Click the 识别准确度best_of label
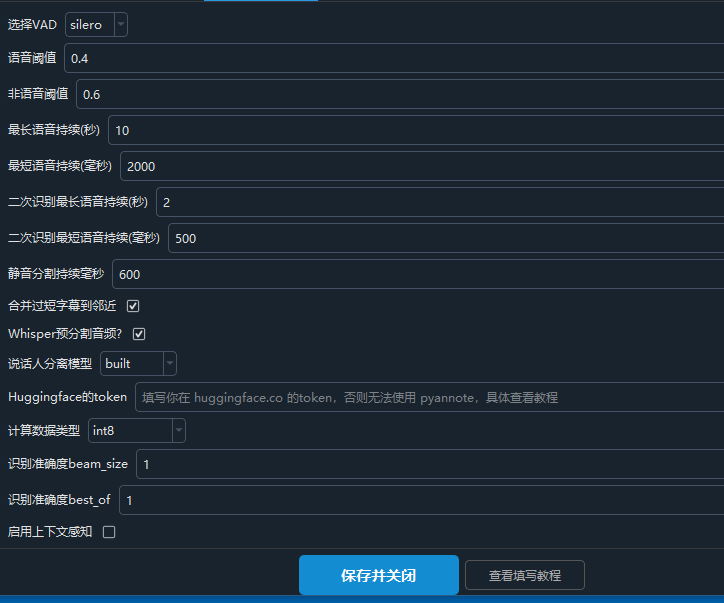The height and width of the screenshot is (603, 724). [x=59, y=500]
